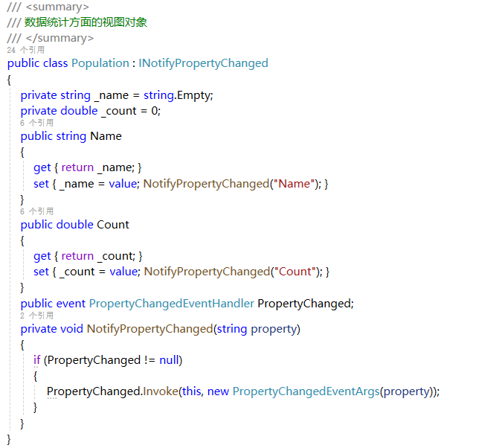This screenshot has height=448, width=502.
Task: Click the "if" keyword
Action: point(37,360)
